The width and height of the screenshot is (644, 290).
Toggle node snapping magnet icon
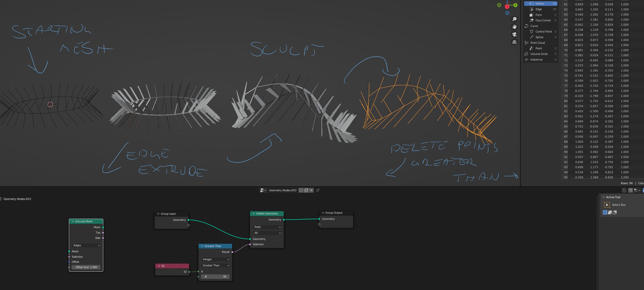631,190
